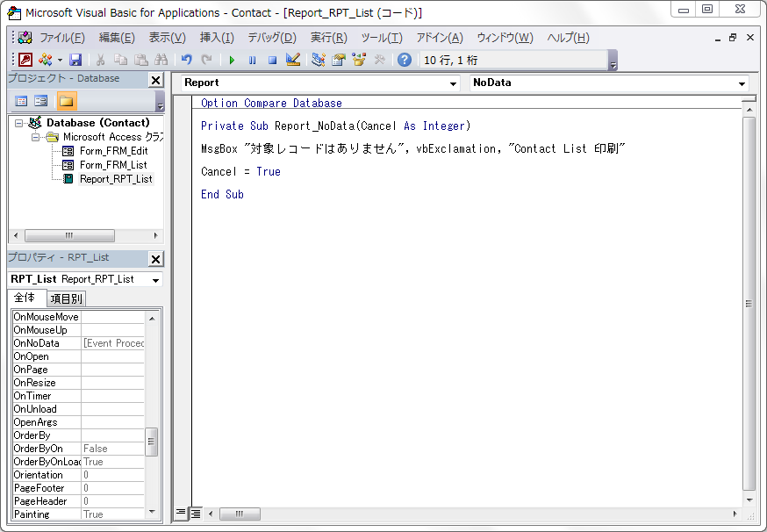
Task: Click the code window horizontal scrollbar thumb
Action: tap(240, 514)
